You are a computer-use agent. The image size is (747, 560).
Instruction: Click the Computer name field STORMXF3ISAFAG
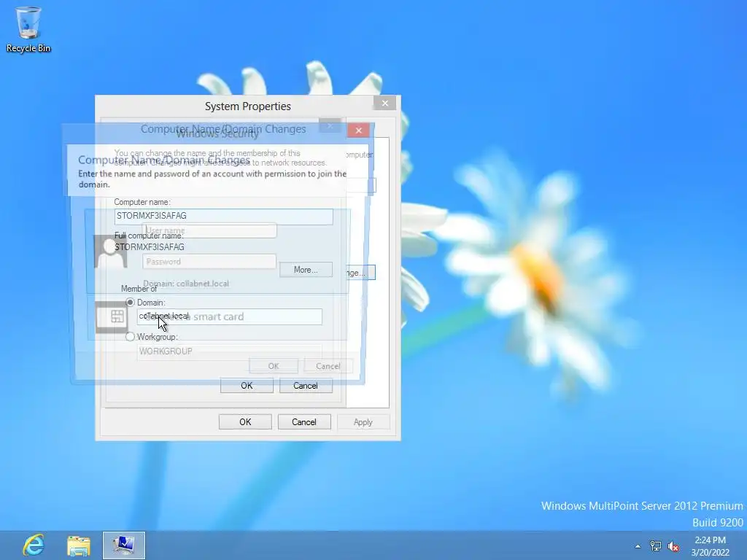[223, 216]
